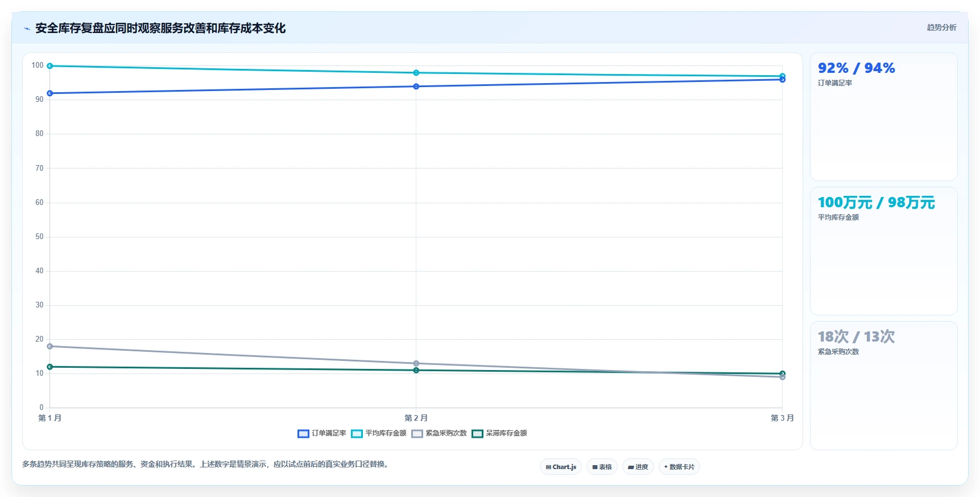Click the trend icon beside the title
Image resolution: width=980 pixels, height=497 pixels.
pyautogui.click(x=27, y=28)
